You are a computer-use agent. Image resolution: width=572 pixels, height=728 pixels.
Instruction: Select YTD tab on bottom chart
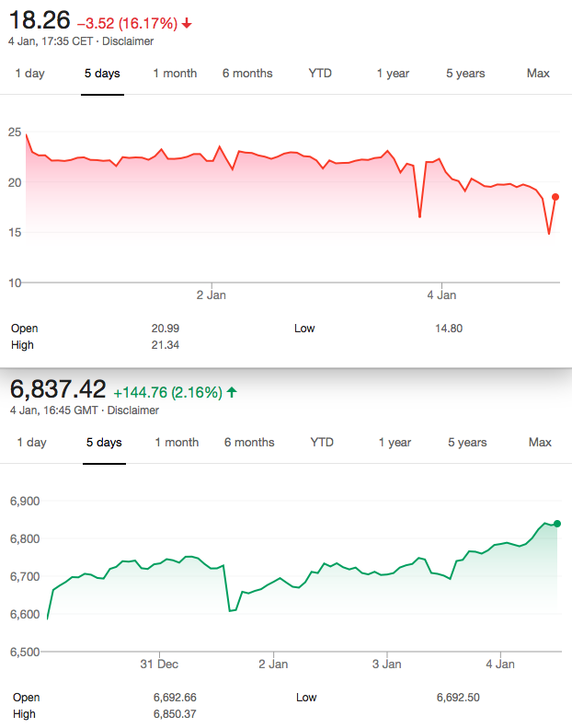tap(322, 443)
